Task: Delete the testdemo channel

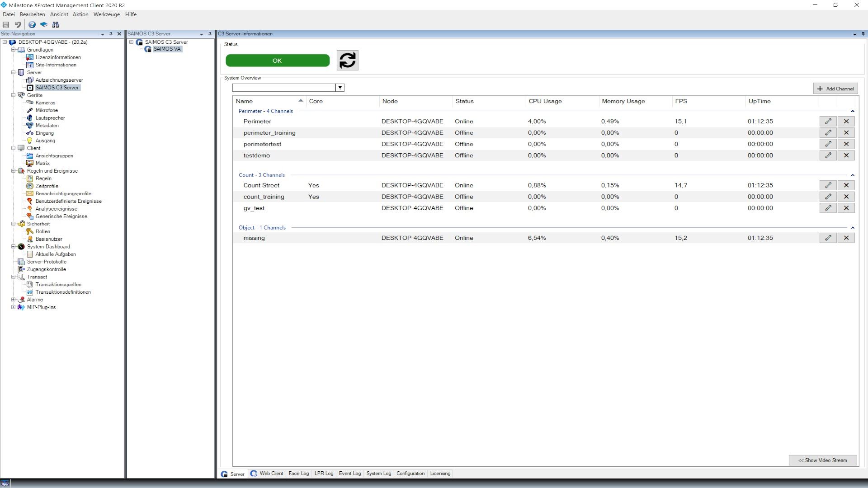Action: (x=846, y=155)
